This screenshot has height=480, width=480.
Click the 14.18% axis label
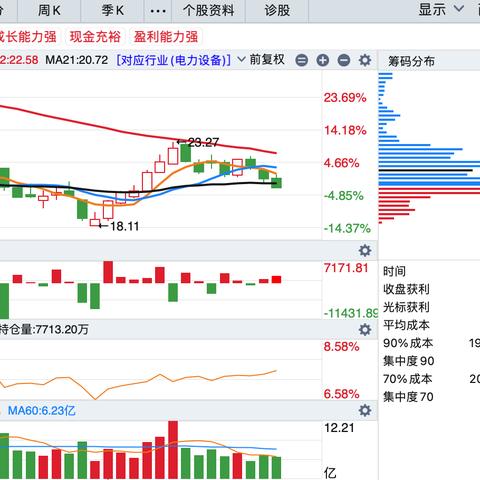[345, 130]
